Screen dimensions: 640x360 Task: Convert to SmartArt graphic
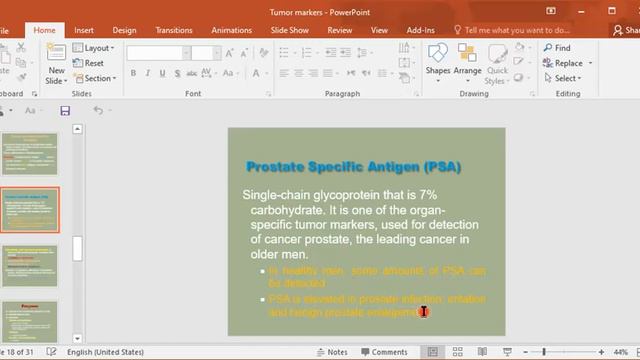tap(406, 78)
